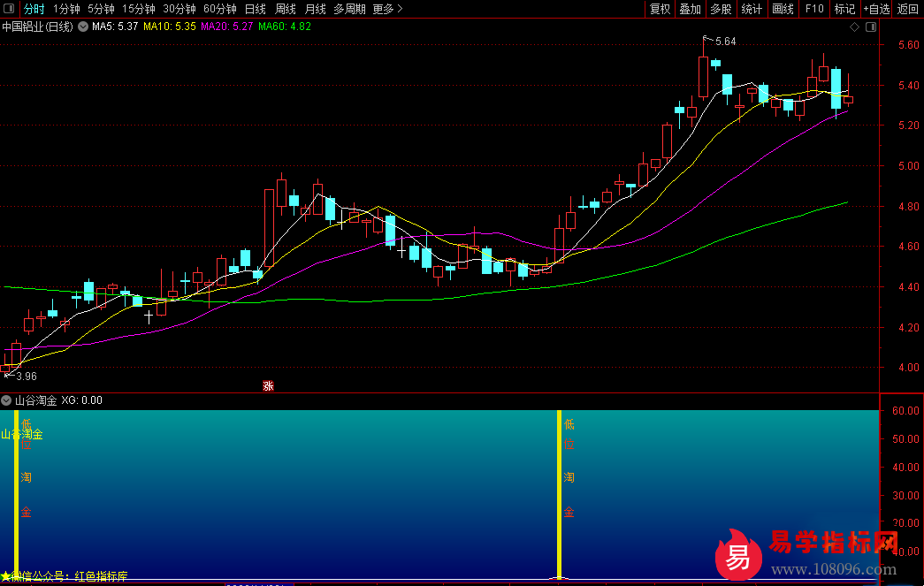Expand dropdown beside 中国铝业(日线)

coord(83,27)
